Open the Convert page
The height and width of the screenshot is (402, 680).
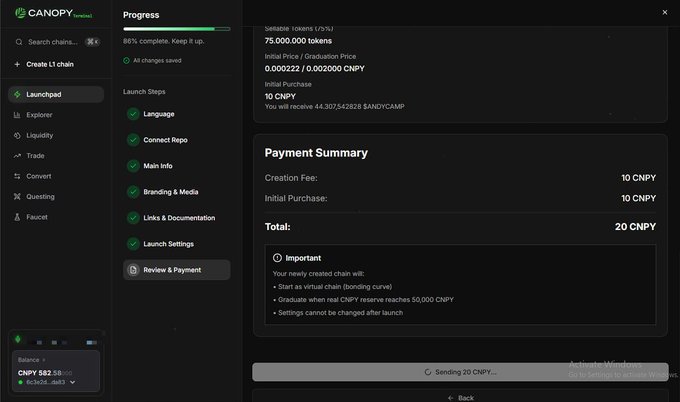click(39, 176)
